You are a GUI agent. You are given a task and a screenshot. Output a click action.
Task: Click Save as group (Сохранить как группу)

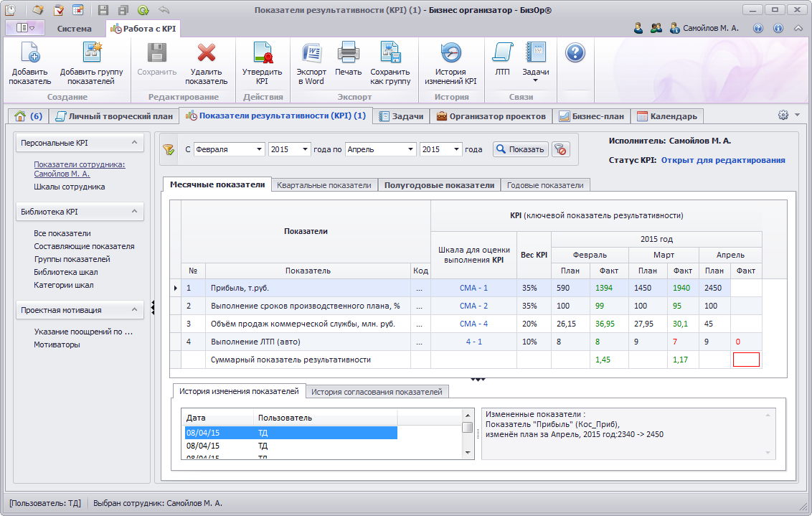[390, 53]
